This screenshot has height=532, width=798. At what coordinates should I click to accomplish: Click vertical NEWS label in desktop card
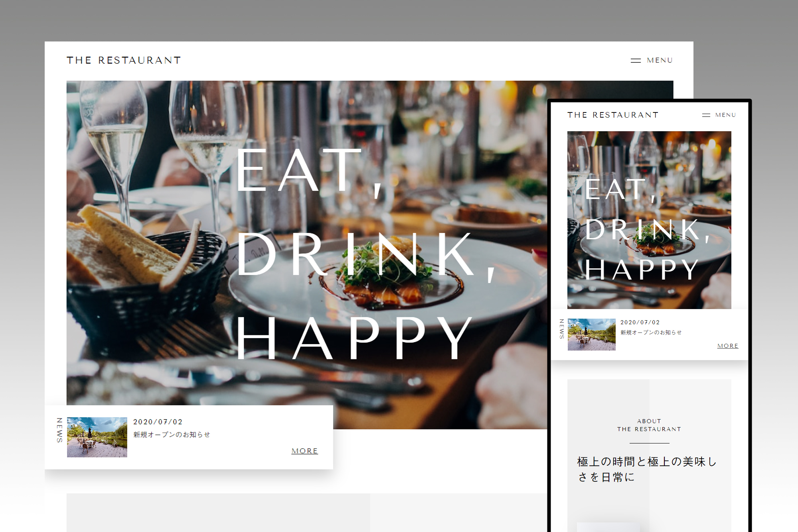point(59,430)
